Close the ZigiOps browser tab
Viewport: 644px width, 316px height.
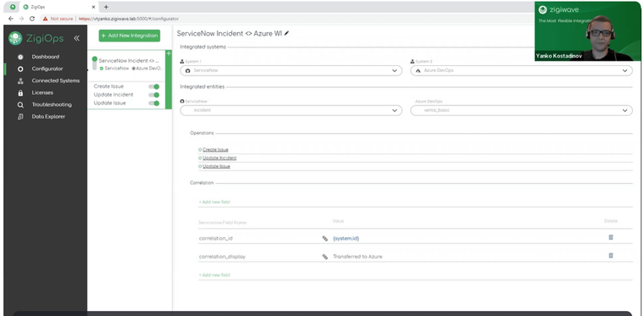coord(93,7)
